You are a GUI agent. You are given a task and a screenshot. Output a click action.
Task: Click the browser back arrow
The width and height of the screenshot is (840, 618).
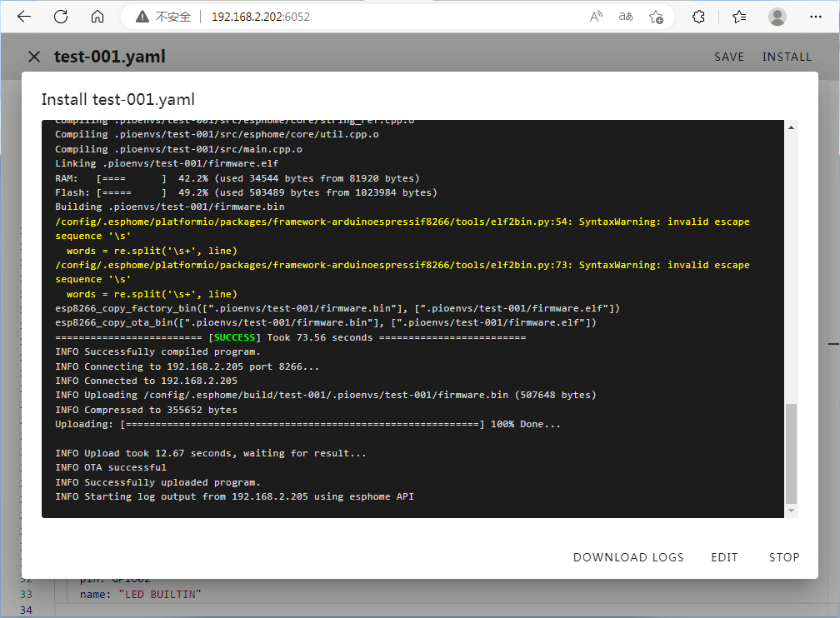24,17
